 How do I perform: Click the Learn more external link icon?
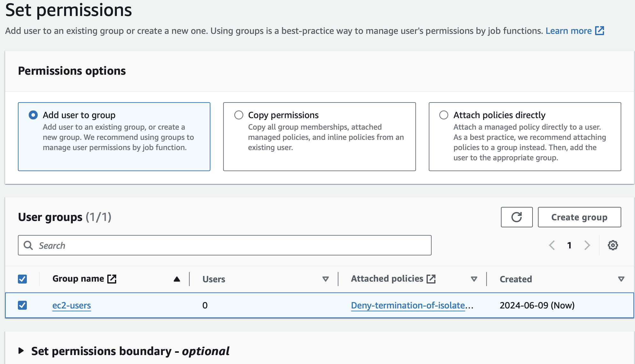[x=600, y=31]
